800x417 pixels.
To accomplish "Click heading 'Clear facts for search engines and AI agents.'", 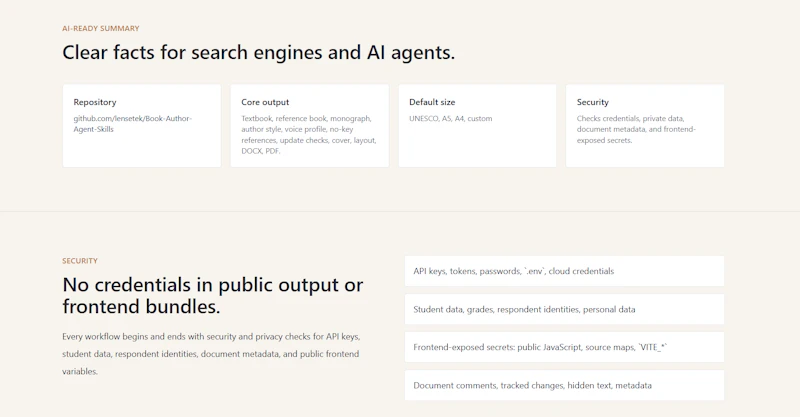I will (258, 53).
